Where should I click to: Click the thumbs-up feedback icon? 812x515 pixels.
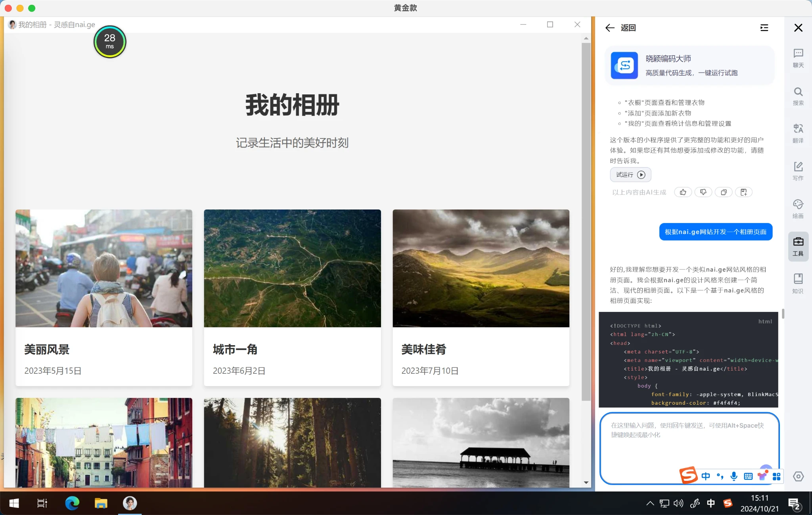(683, 192)
